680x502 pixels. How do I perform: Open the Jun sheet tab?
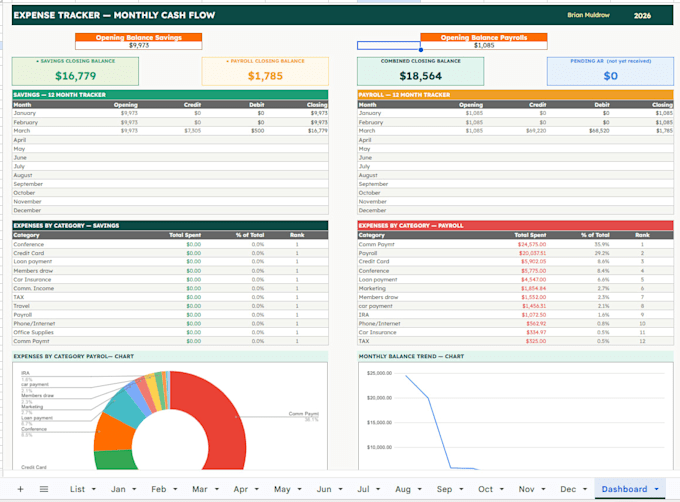click(324, 489)
